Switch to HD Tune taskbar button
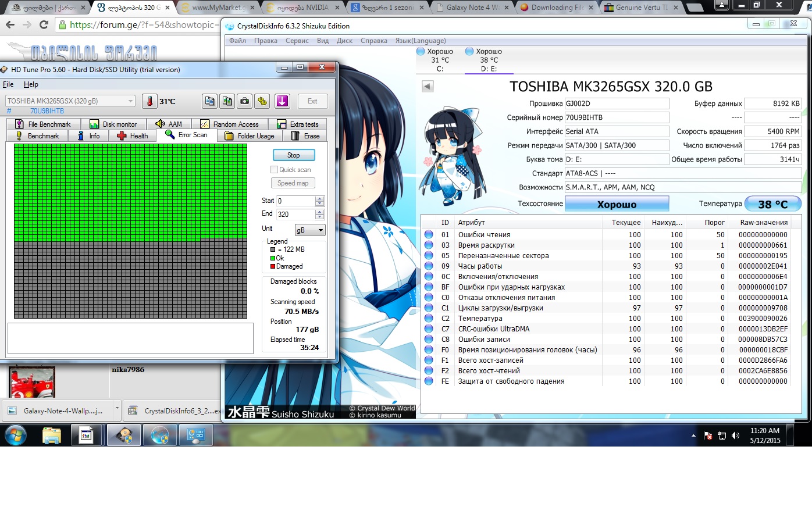The height and width of the screenshot is (507, 812). pos(124,435)
